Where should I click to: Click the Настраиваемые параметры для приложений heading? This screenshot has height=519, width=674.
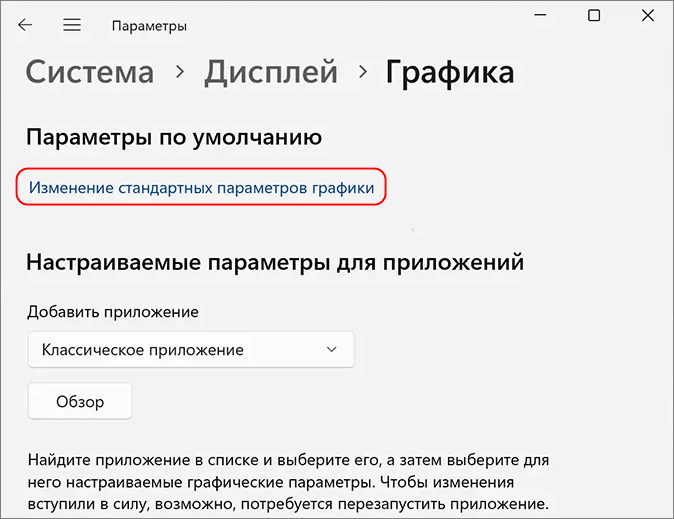click(275, 262)
